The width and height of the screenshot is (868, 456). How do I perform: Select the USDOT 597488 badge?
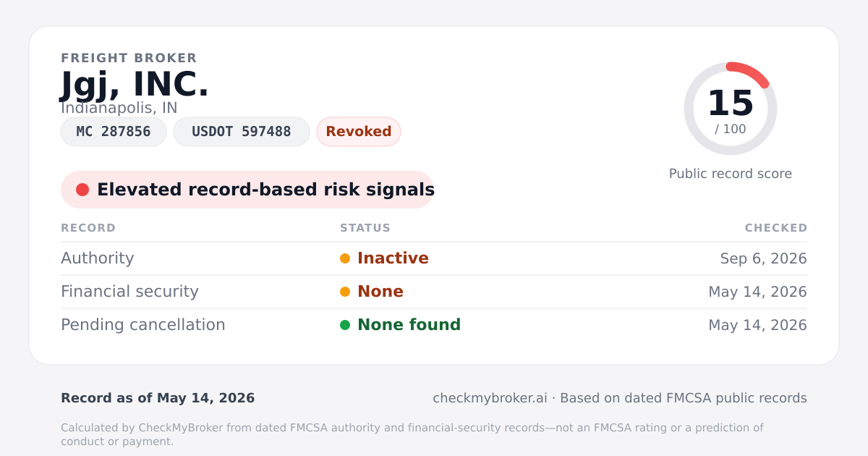pos(242,132)
